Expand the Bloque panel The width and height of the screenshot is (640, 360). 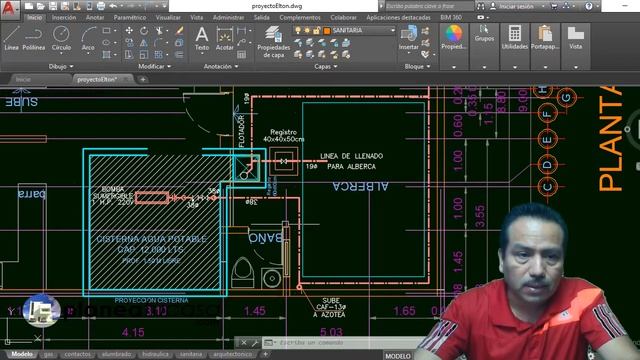417,66
